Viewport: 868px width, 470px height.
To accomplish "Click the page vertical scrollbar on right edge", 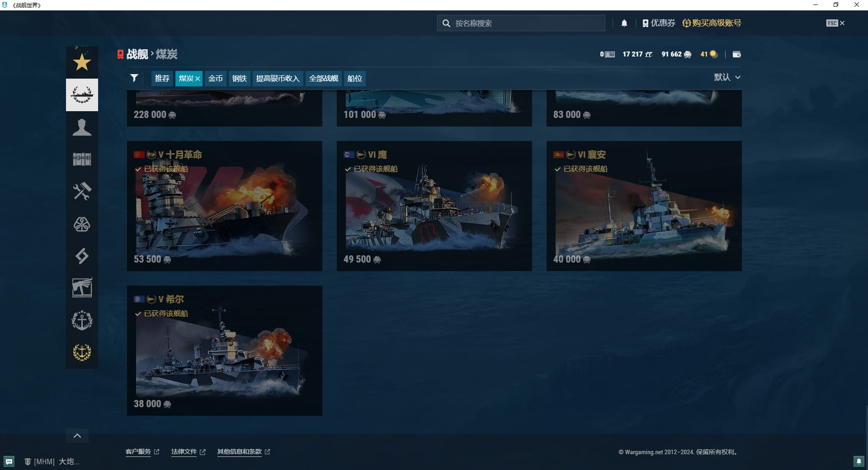I will (865, 420).
